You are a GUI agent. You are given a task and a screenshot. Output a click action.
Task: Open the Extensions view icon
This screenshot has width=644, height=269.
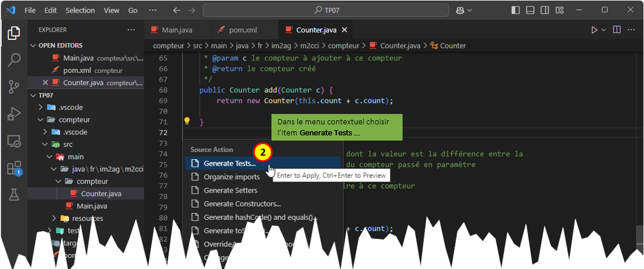(14, 168)
